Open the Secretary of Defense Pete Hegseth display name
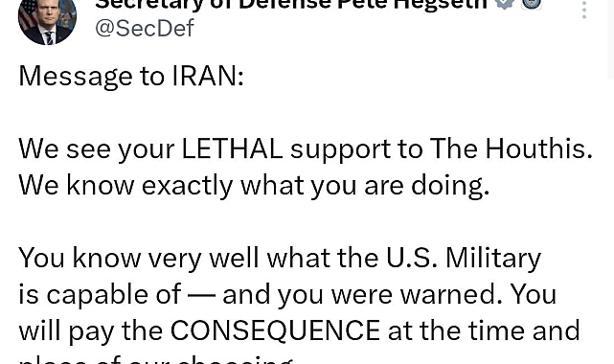Image resolution: width=614 pixels, height=364 pixels. [x=292, y=5]
